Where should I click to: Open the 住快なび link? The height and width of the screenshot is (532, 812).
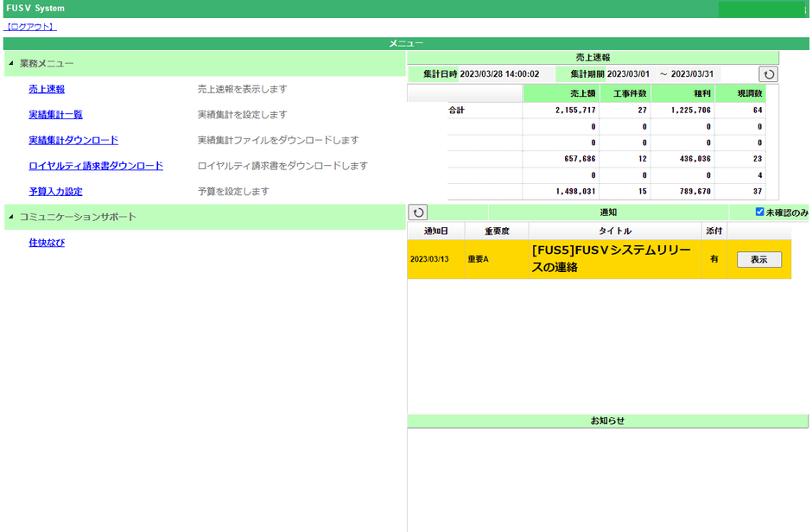pos(47,243)
